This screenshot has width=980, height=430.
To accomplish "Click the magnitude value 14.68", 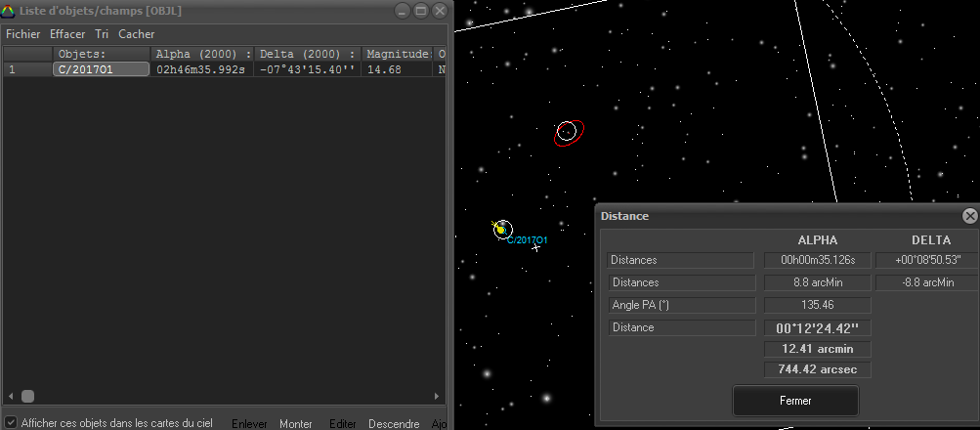I will pyautogui.click(x=398, y=69).
